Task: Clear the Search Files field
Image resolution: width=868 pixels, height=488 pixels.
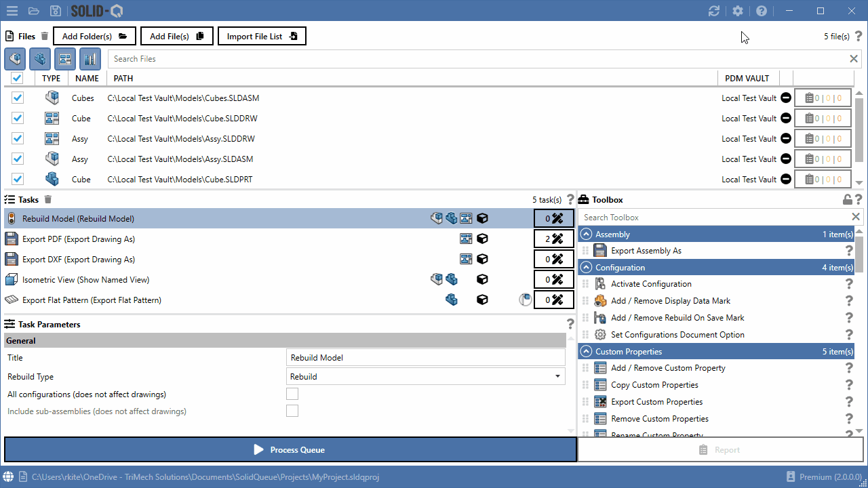Action: [854, 59]
